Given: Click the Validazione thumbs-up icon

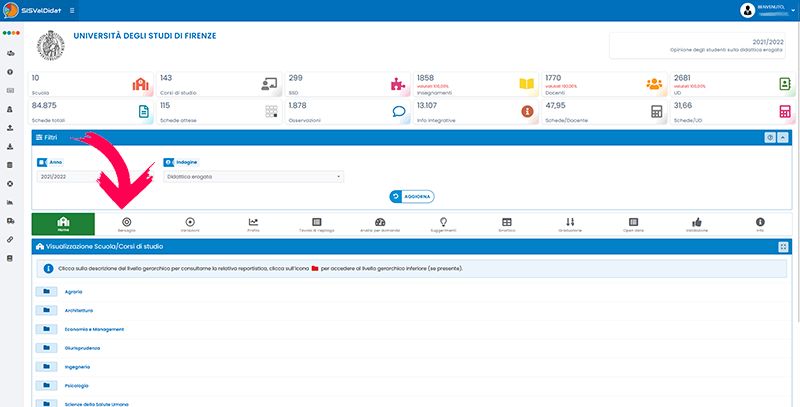Looking at the screenshot, I should (697, 222).
